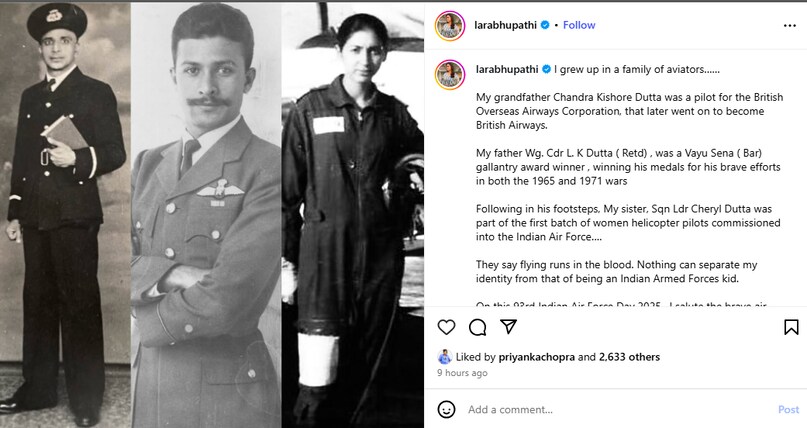Screen dimensions: 807x428
Task: Click the larabhupathi username in the caption
Action: [x=507, y=70]
